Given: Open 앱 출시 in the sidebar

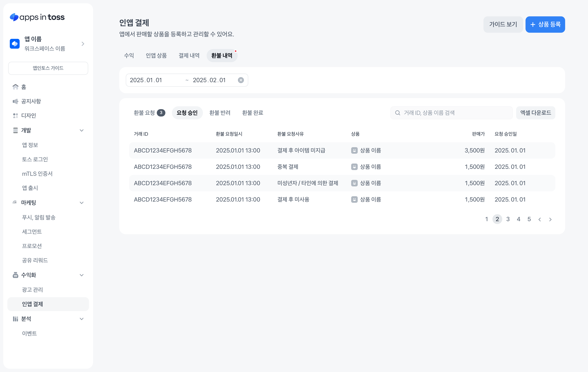Looking at the screenshot, I should point(30,188).
